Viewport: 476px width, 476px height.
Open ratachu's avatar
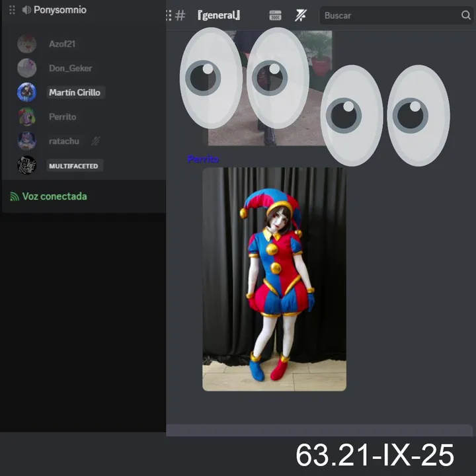point(26,141)
